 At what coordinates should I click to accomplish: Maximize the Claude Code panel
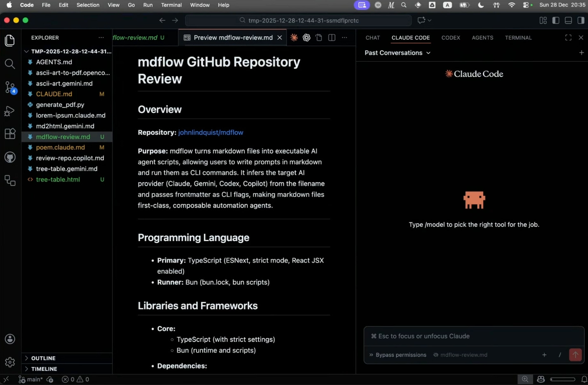coord(568,38)
